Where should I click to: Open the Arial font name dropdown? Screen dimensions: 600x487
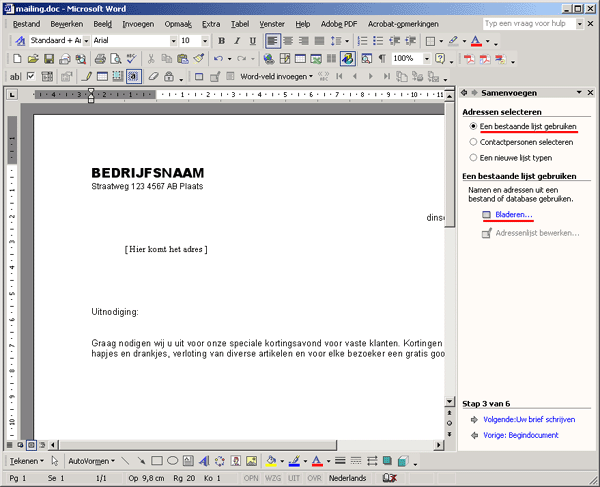(x=167, y=41)
